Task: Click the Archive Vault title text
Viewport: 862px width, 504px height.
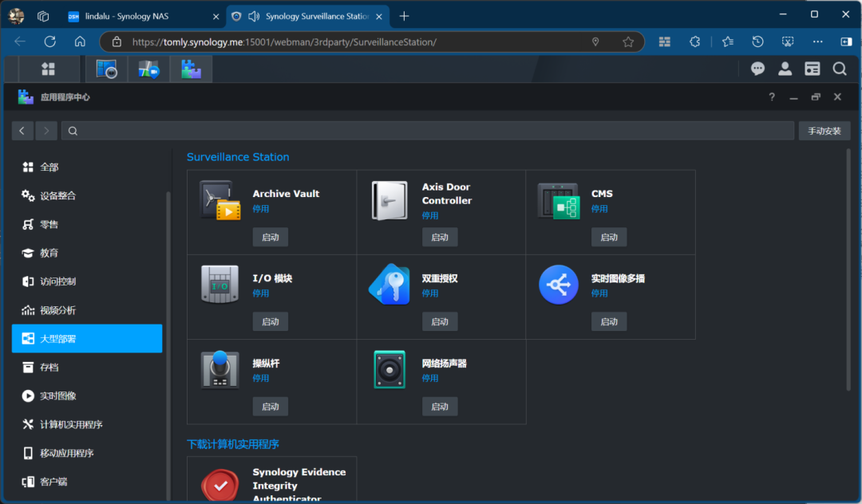Action: point(286,194)
